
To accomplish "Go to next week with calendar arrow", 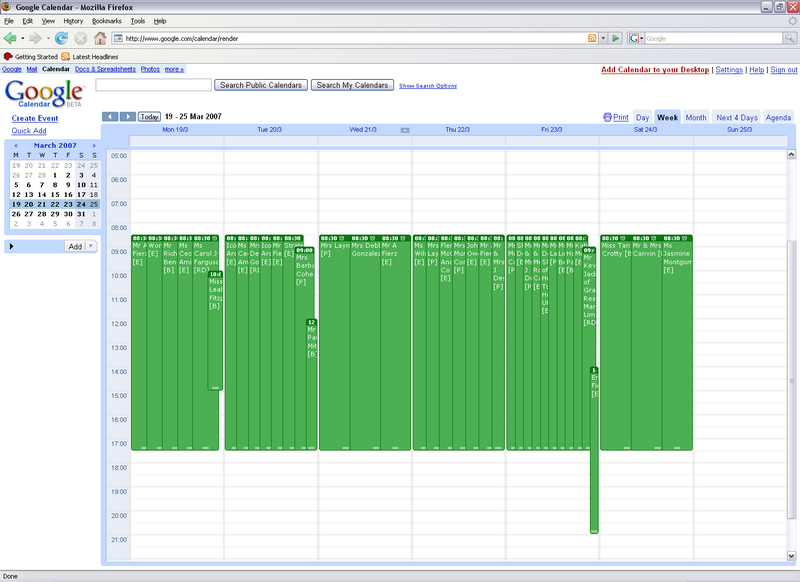I will pyautogui.click(x=128, y=117).
